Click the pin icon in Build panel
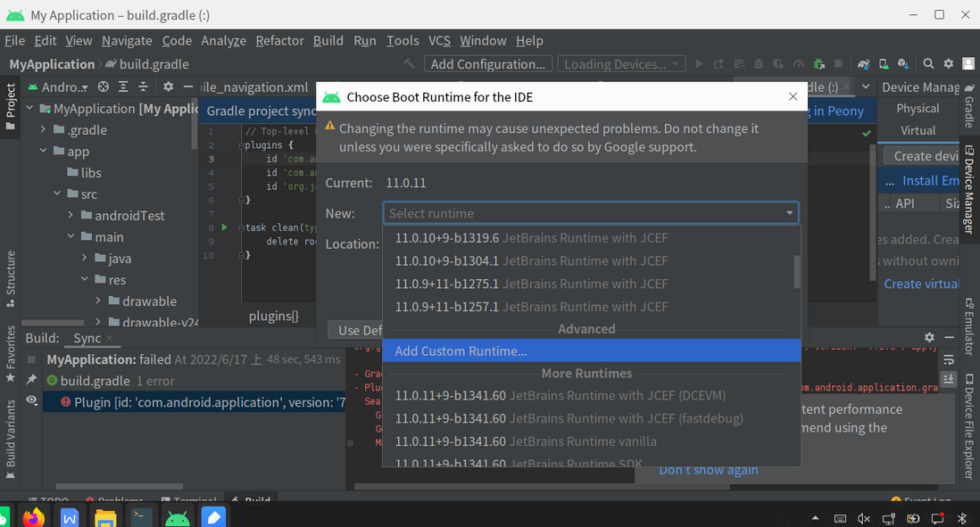The image size is (980, 527). pos(31,381)
